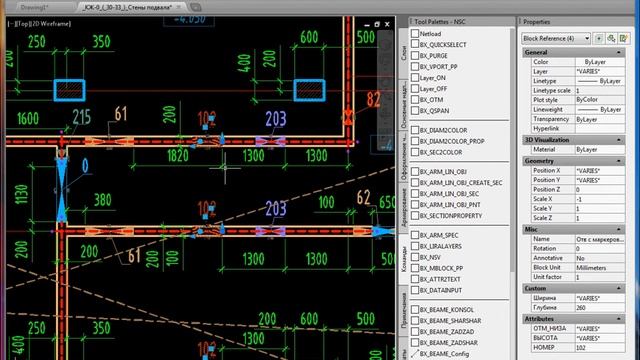Open the Lineweight ByLayer property value
Screen dimensions: 640x360
point(600,110)
